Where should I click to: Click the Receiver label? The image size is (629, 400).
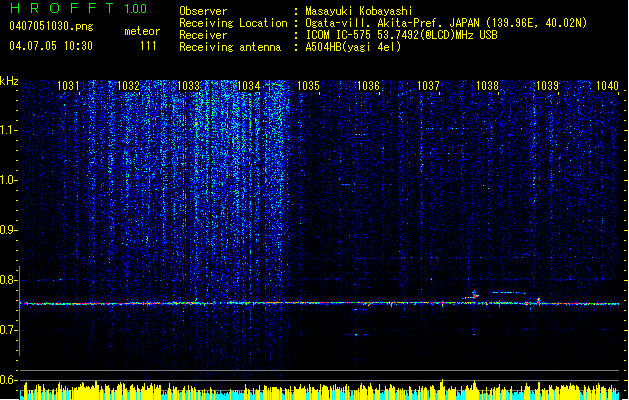203,35
